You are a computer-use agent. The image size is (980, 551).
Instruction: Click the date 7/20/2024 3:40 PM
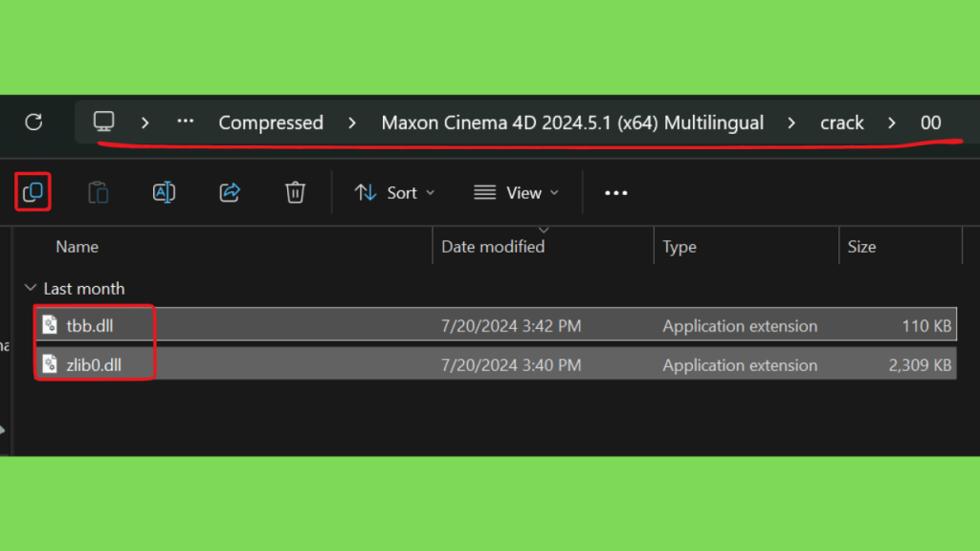(x=511, y=364)
